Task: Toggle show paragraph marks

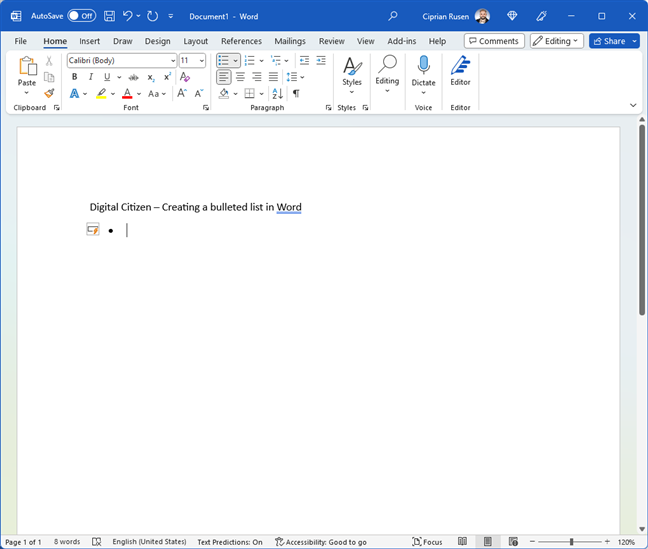Action: click(x=296, y=93)
